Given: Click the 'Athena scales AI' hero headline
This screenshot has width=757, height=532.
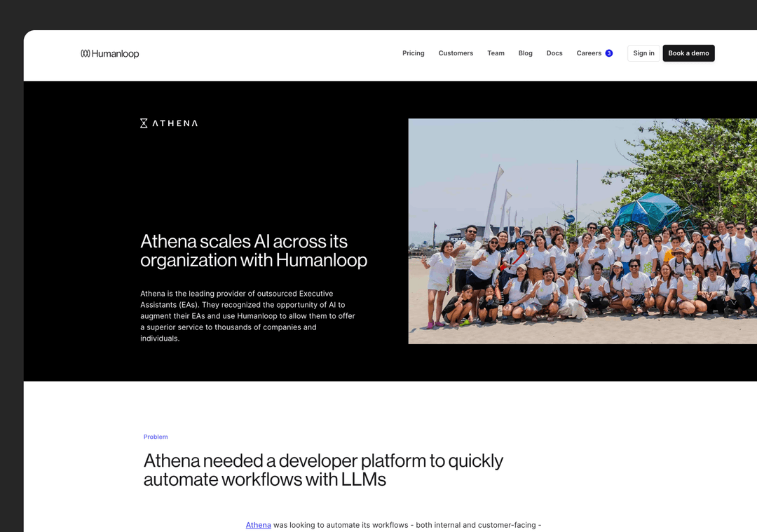Looking at the screenshot, I should coord(253,250).
